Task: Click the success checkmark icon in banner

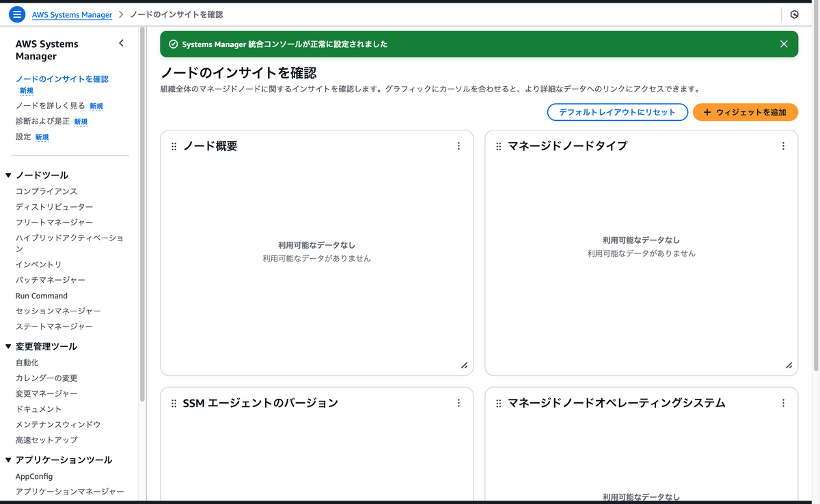Action: coord(174,44)
